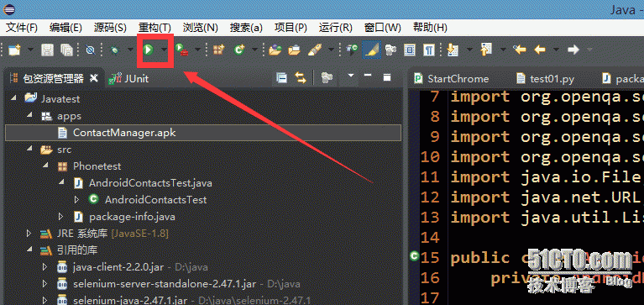Click the icon right of Link with Editor

point(327,77)
